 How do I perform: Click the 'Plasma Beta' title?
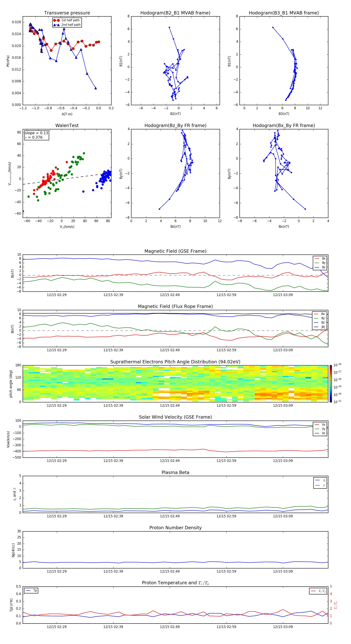point(175,472)
